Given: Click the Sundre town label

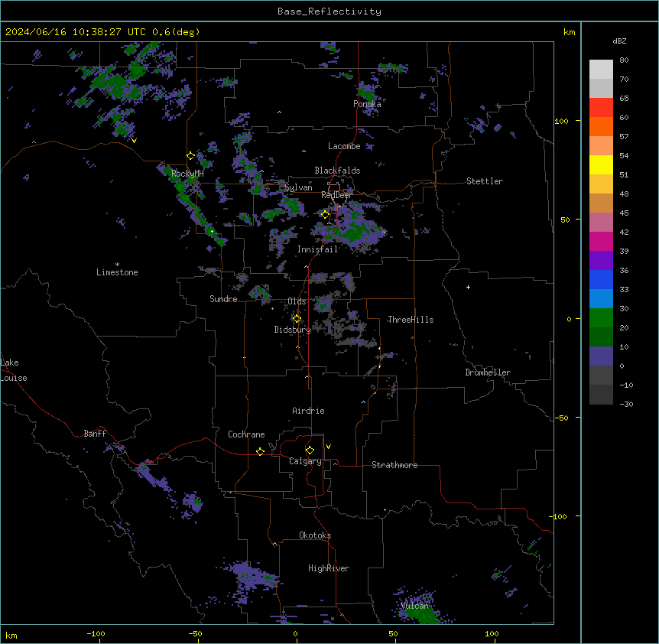Looking at the screenshot, I should [x=223, y=299].
